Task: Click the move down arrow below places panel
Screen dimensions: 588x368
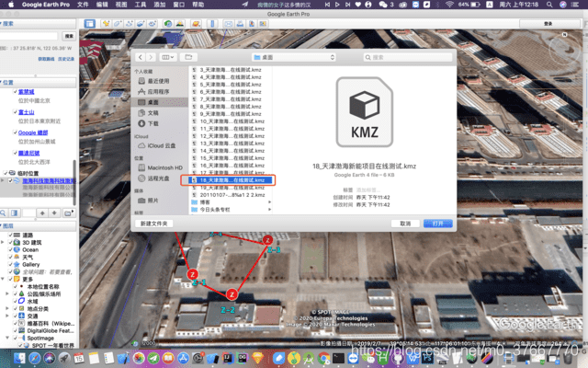Action: tap(54, 213)
